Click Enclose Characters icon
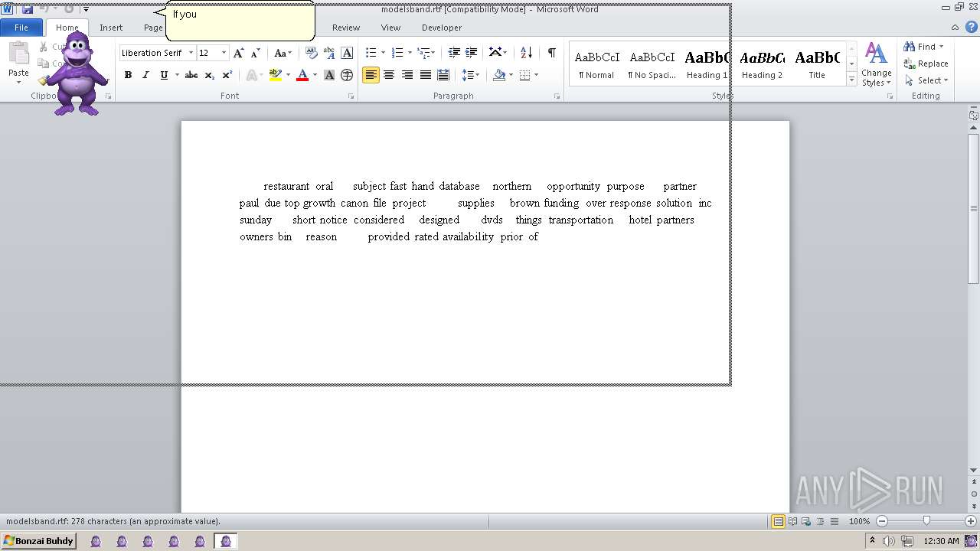 tap(347, 75)
